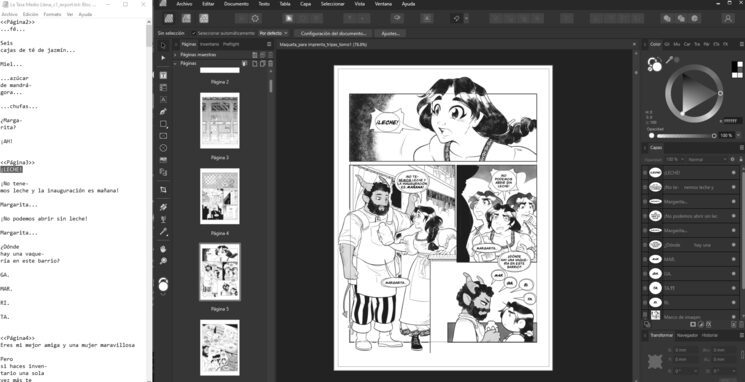This screenshot has height=382, width=745.
Task: Click the add page icon in Páginas
Action: pyautogui.click(x=255, y=63)
